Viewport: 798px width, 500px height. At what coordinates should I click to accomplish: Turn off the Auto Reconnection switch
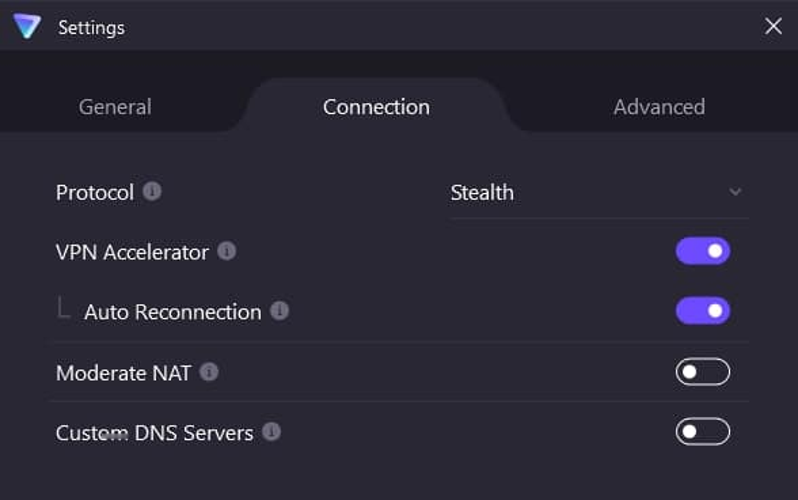[703, 311]
